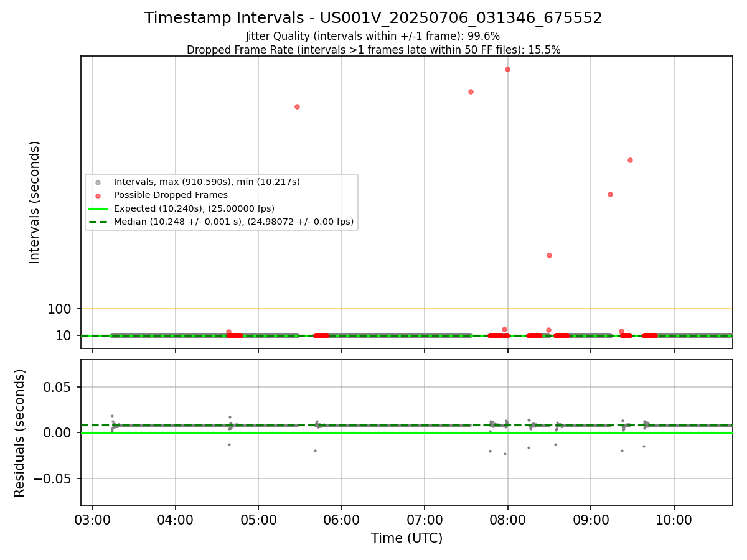Click the 05:00 x-axis tick label

pos(258,520)
